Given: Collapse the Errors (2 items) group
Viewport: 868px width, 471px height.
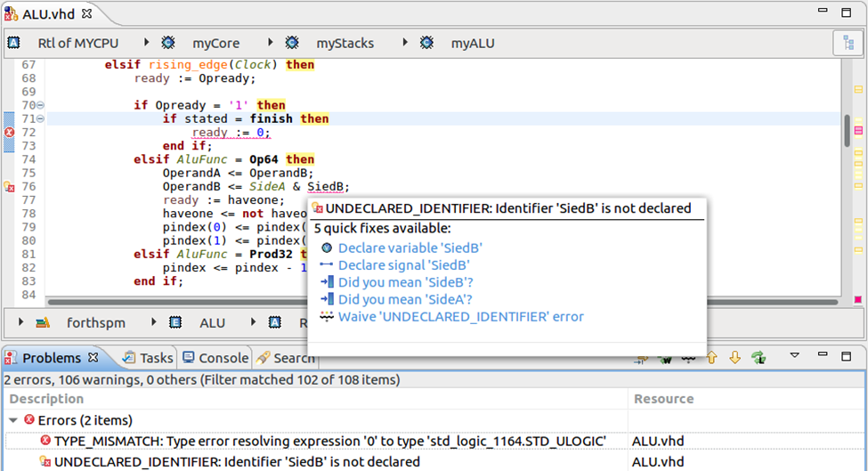Looking at the screenshot, I should click(x=13, y=420).
